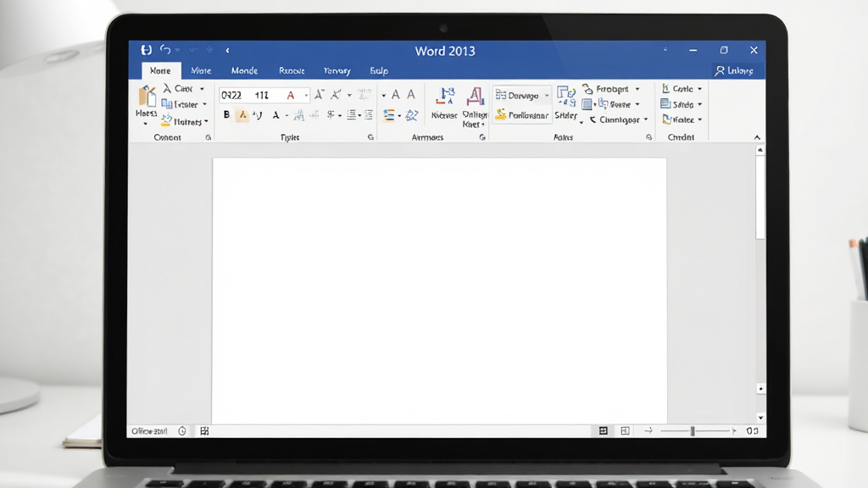Image resolution: width=868 pixels, height=488 pixels.
Task: Click the zoom slider handle in the status bar
Action: [692, 430]
